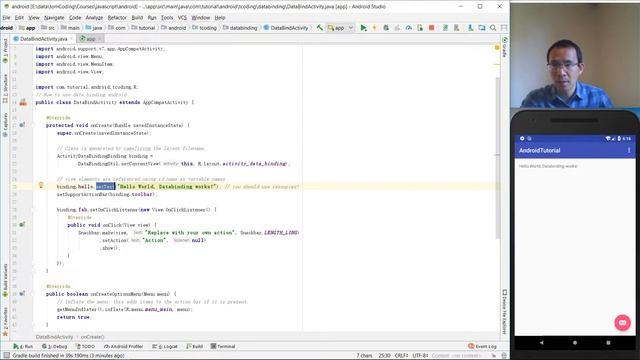Stop the running app with red square
Screen dimensions: 640x360
pos(431,28)
